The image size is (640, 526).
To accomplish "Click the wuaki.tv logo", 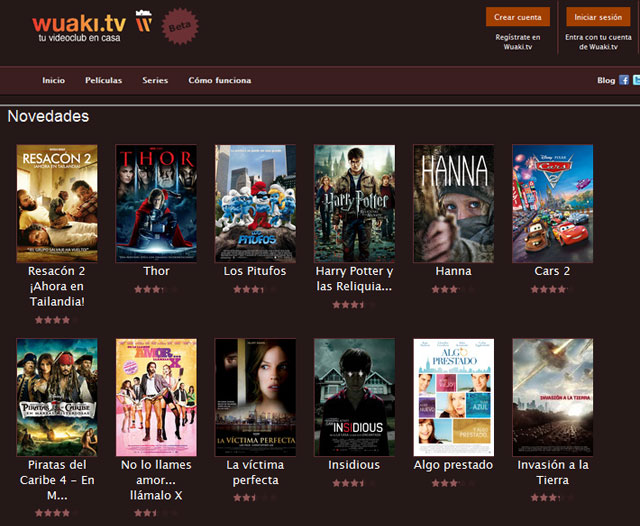I will tap(79, 28).
